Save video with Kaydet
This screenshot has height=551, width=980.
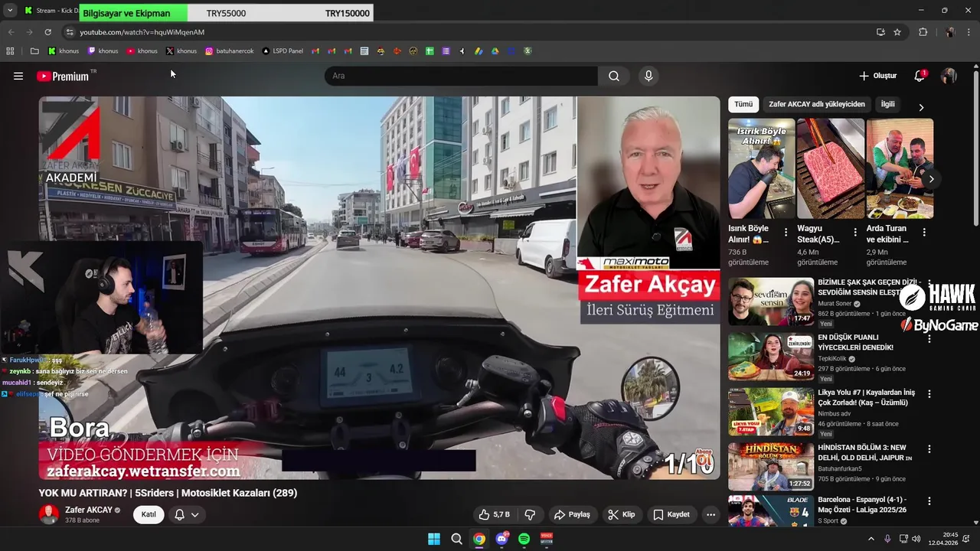pos(671,514)
